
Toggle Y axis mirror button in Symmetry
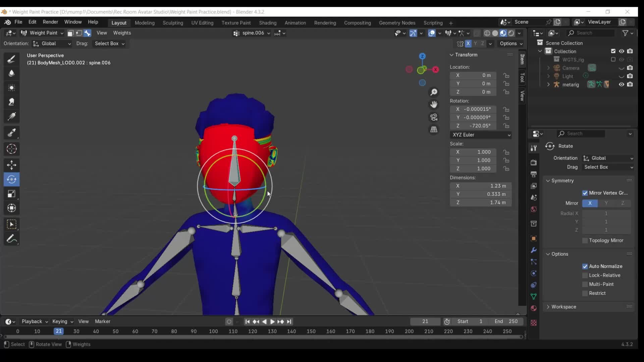(x=606, y=203)
